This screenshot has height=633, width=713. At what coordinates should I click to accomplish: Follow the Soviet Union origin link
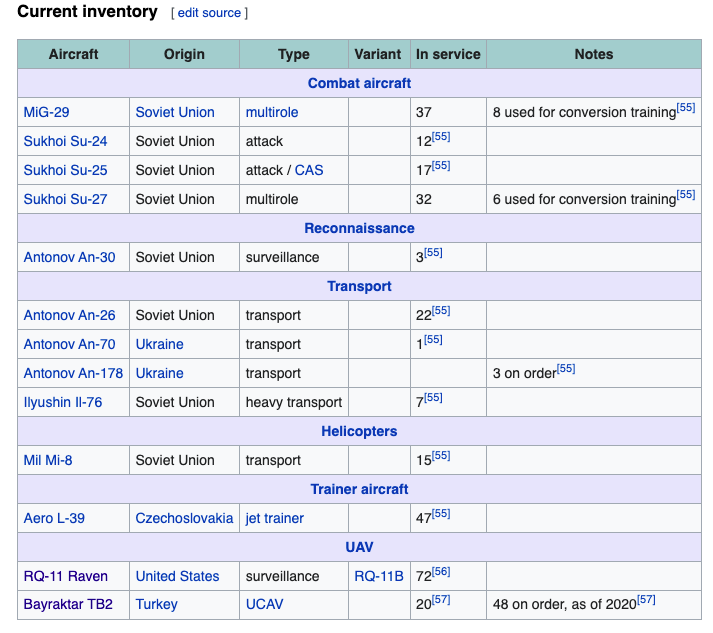click(175, 112)
